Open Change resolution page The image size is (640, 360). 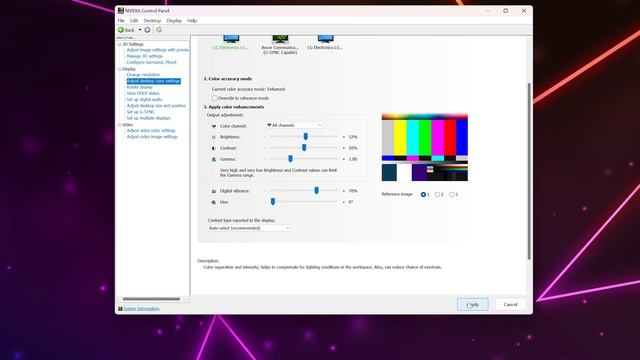pos(143,75)
